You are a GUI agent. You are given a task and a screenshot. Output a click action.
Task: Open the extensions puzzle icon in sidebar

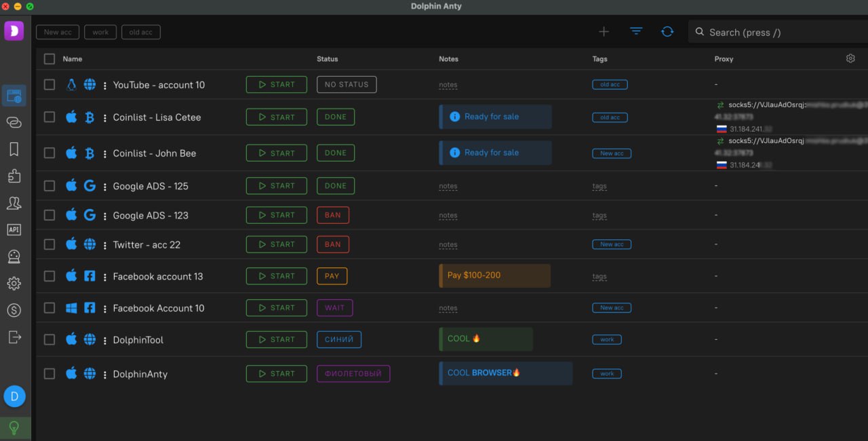(x=14, y=176)
